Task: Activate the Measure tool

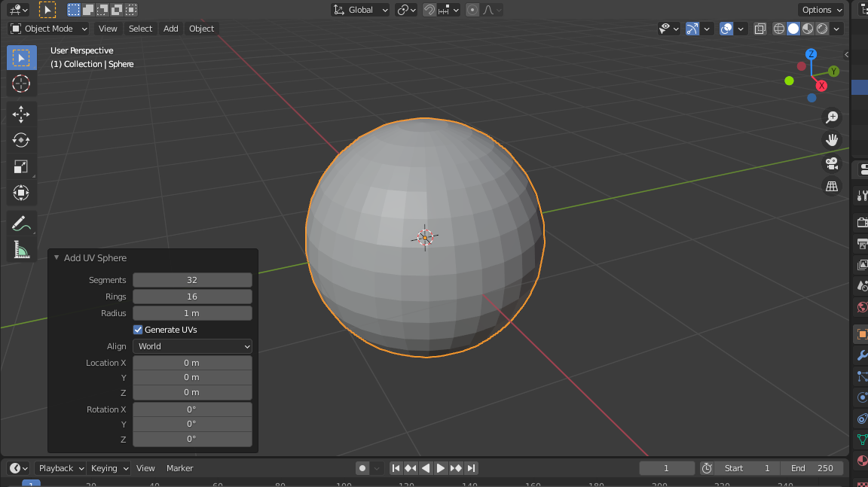Action: [22, 250]
